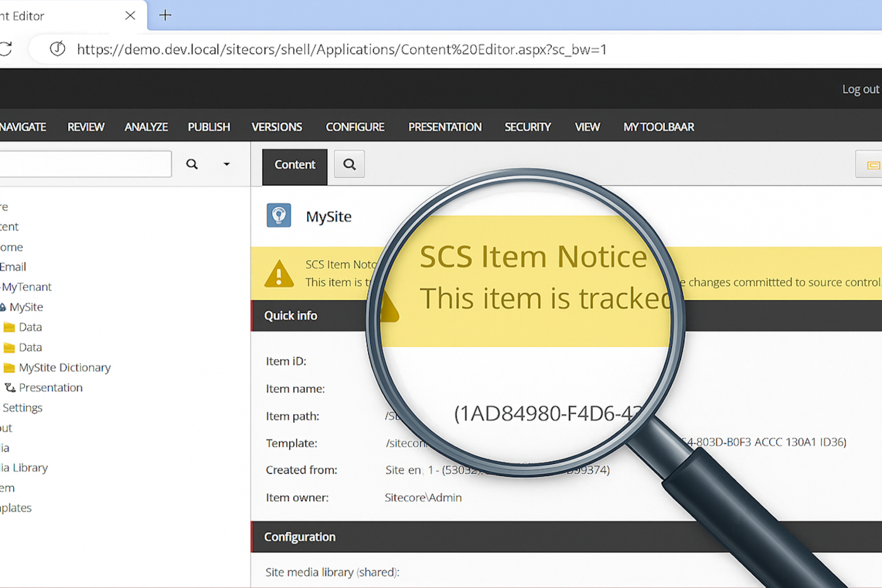Select the 'ia Library' tree item

coord(24,468)
